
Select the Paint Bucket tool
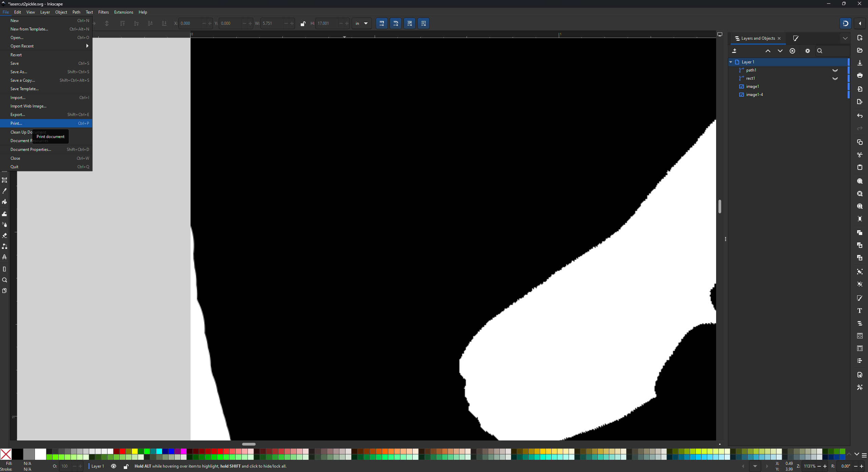click(x=4, y=202)
